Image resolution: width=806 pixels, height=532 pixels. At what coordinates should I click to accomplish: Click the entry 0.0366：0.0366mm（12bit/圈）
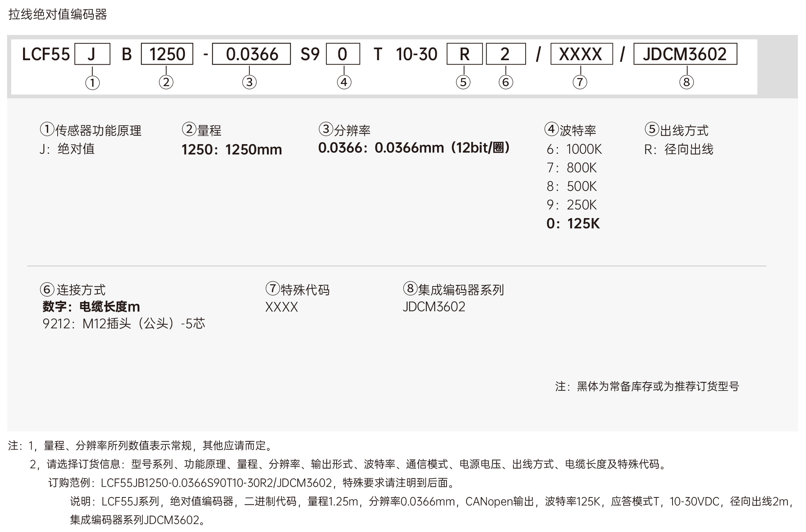click(414, 148)
